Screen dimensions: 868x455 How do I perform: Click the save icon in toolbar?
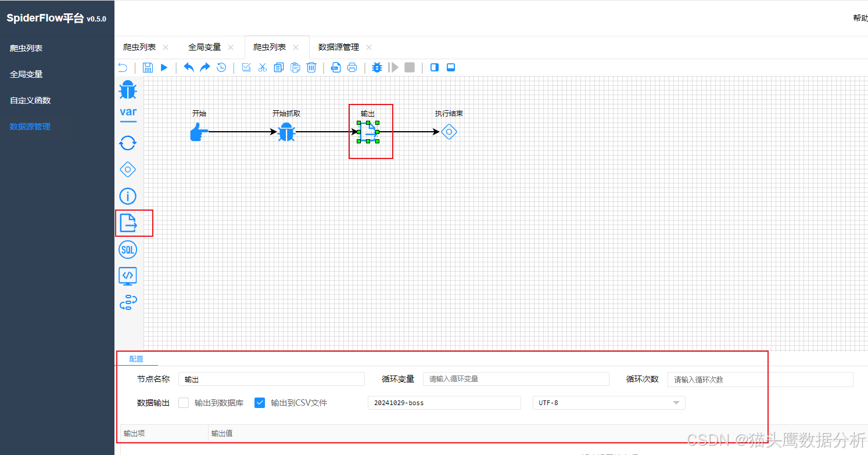tap(148, 67)
